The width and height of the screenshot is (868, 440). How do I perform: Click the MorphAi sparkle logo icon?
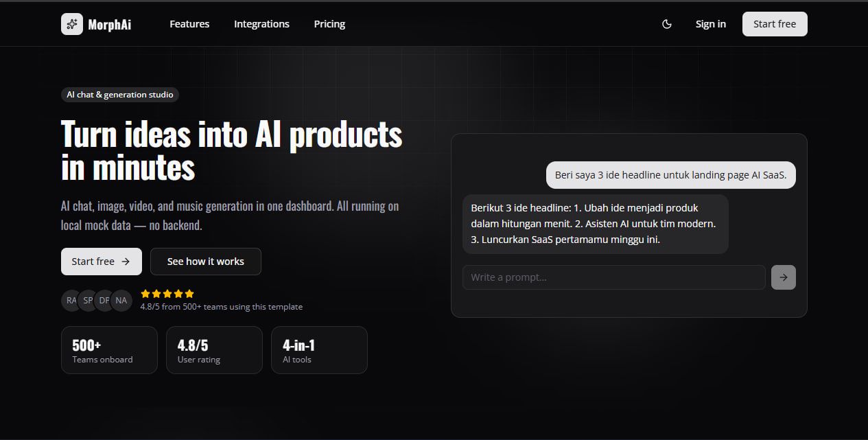[x=72, y=24]
